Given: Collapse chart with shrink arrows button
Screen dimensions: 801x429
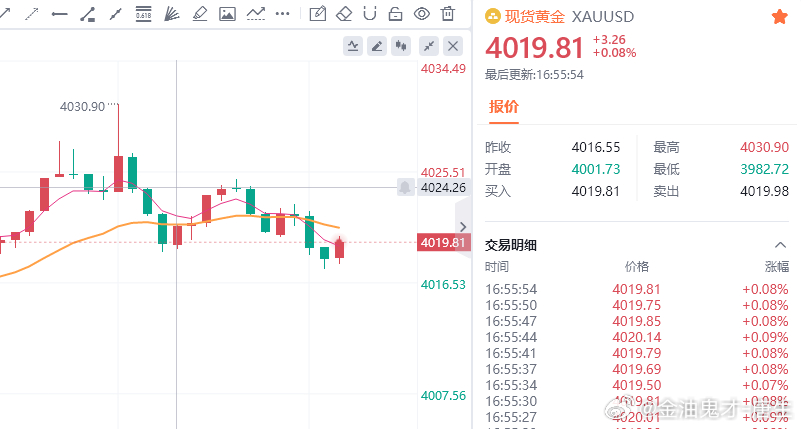Looking at the screenshot, I should click(429, 46).
